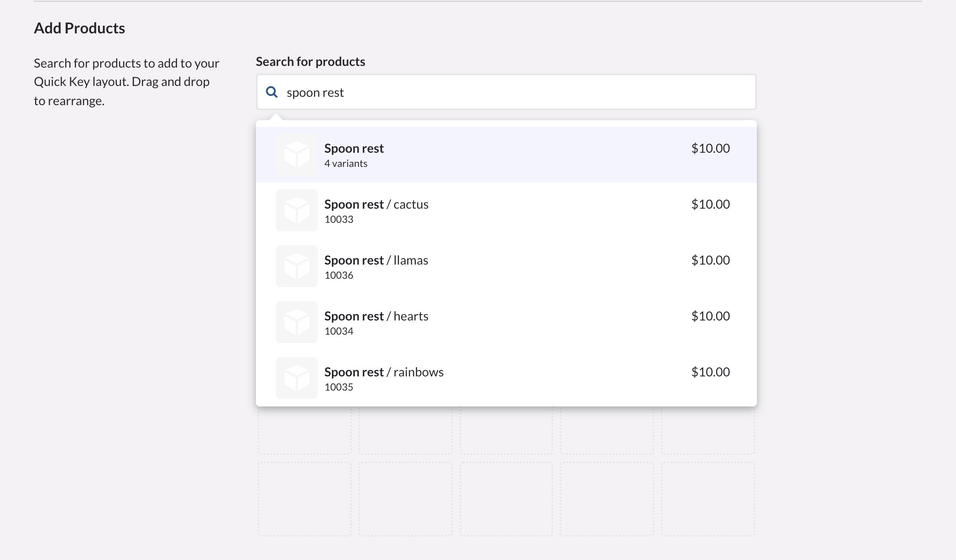The height and width of the screenshot is (560, 956).
Task: Click the hearts variant box icon
Action: [x=296, y=322]
